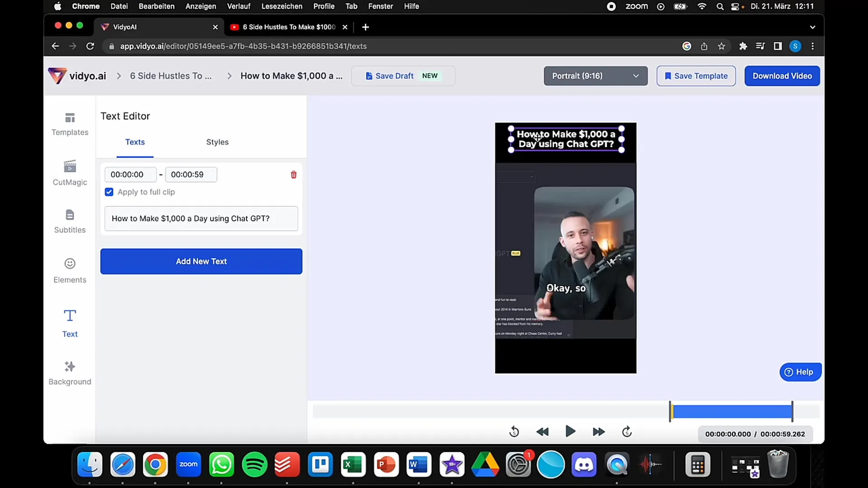
Task: Open the CutMagic tool panel
Action: (71, 173)
